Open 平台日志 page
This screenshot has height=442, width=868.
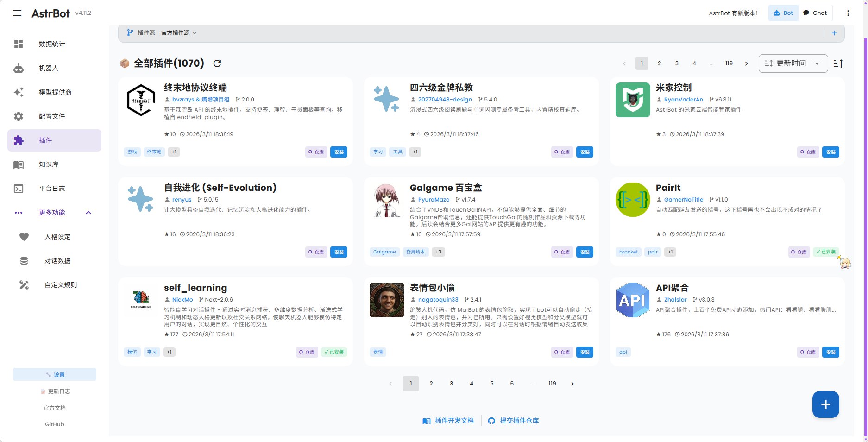(54, 189)
